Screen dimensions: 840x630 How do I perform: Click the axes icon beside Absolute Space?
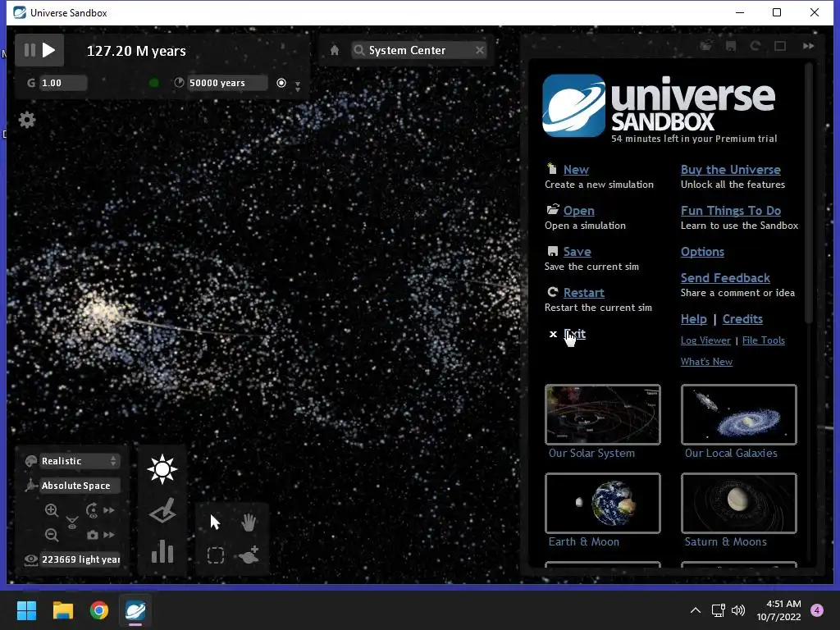(31, 486)
